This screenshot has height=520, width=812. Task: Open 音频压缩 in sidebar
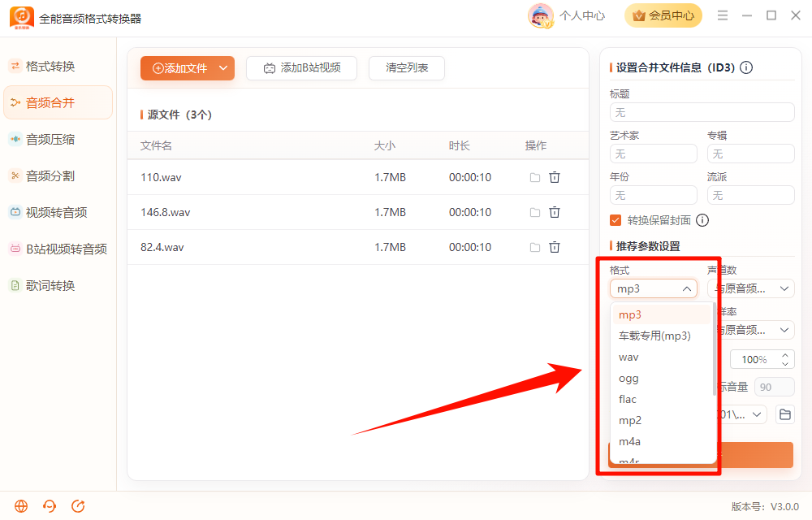tap(58, 139)
